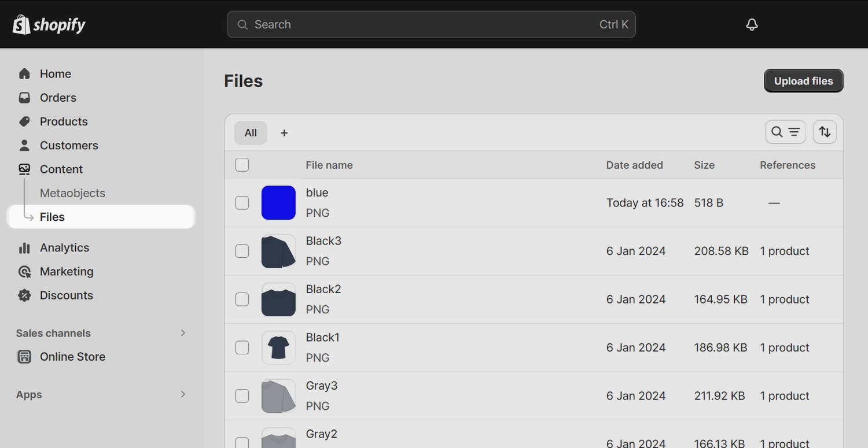
Task: Select the All tab
Action: [x=251, y=133]
